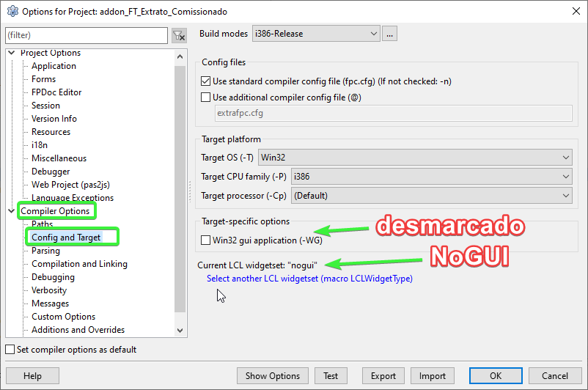Click the (filter) search field
588x390 pixels.
tap(87, 35)
